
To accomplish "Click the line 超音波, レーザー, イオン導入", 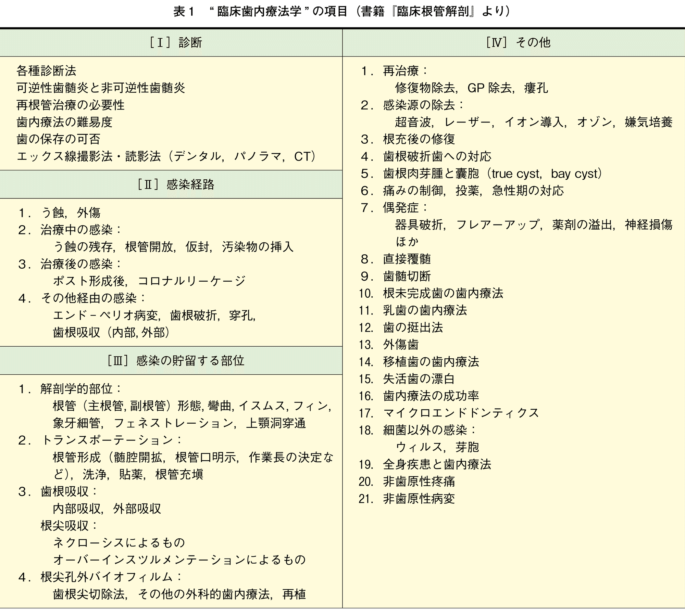I will [x=534, y=122].
